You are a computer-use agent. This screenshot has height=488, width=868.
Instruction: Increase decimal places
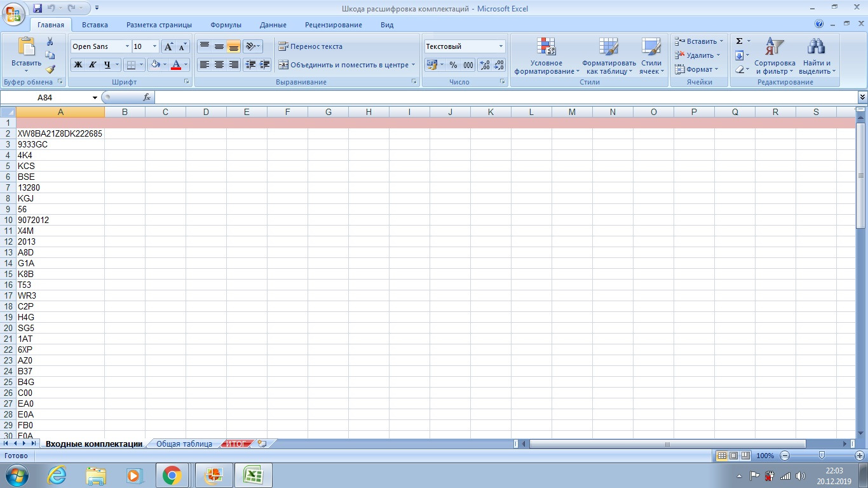click(484, 65)
